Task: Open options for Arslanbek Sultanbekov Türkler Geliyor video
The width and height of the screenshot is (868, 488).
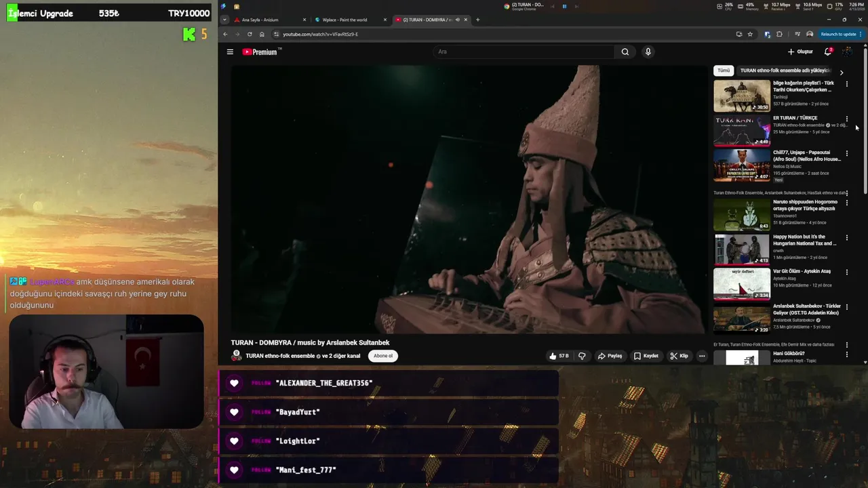Action: pyautogui.click(x=846, y=307)
